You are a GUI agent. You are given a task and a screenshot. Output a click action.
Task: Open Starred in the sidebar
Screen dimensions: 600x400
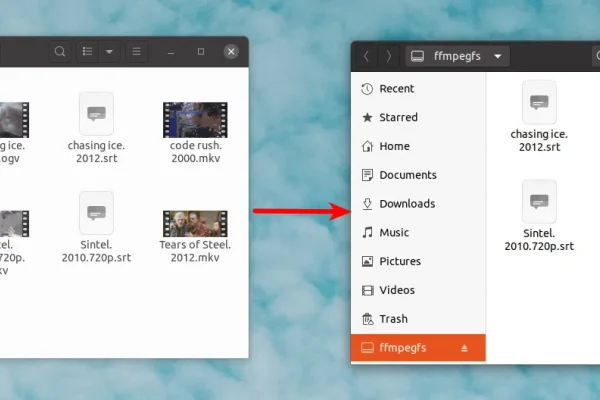point(418,118)
